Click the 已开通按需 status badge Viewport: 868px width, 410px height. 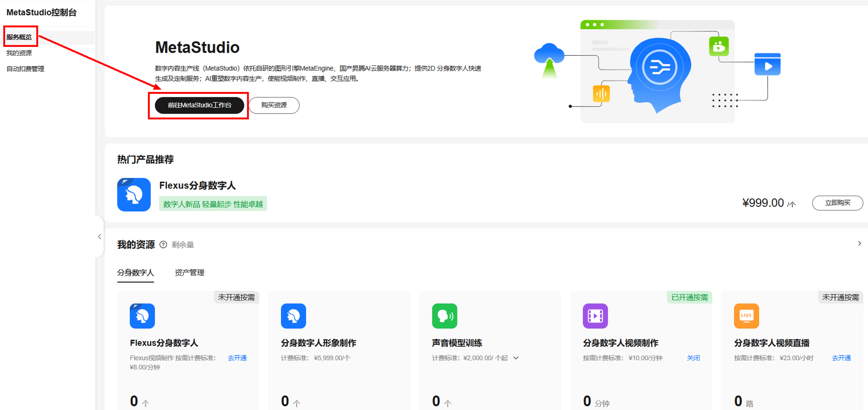tap(689, 297)
